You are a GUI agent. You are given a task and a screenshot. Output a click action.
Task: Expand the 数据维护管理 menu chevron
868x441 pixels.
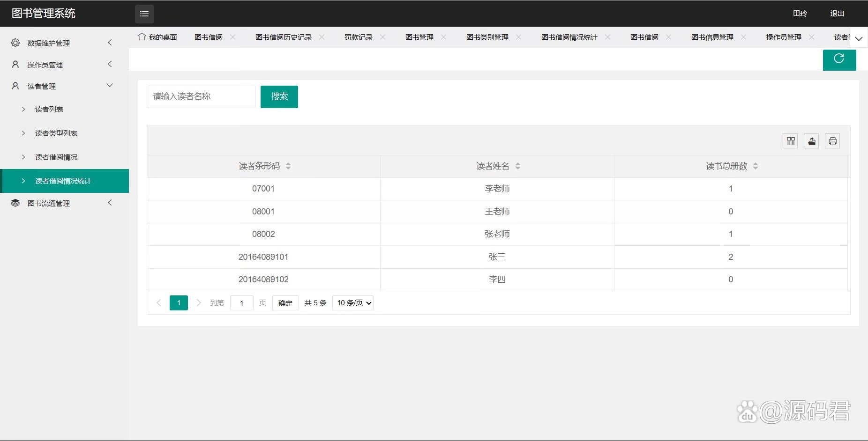click(x=110, y=43)
